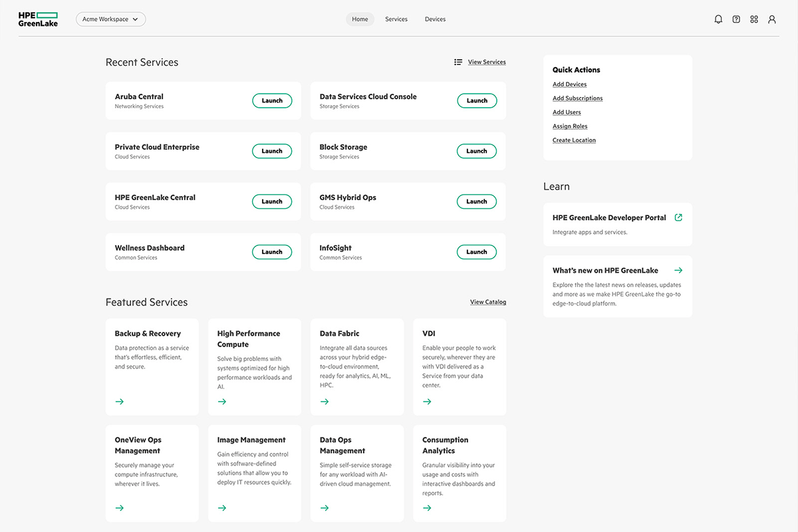Click the arrow on VDI card
The height and width of the screenshot is (532, 798).
point(427,402)
